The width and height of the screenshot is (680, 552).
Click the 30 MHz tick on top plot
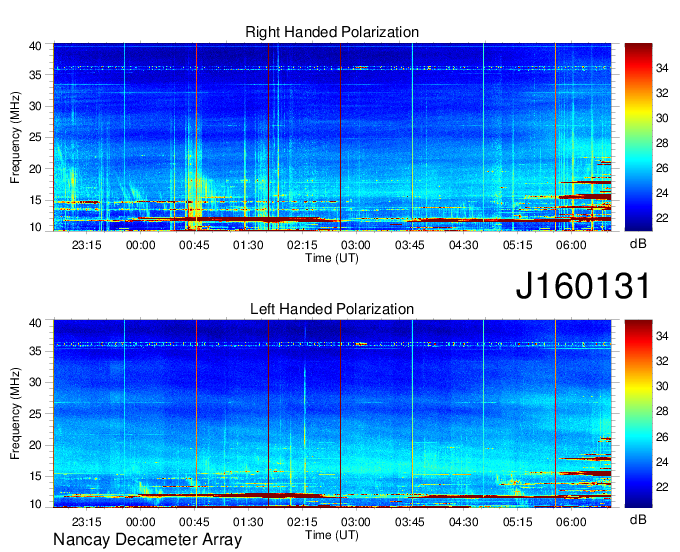(35, 107)
